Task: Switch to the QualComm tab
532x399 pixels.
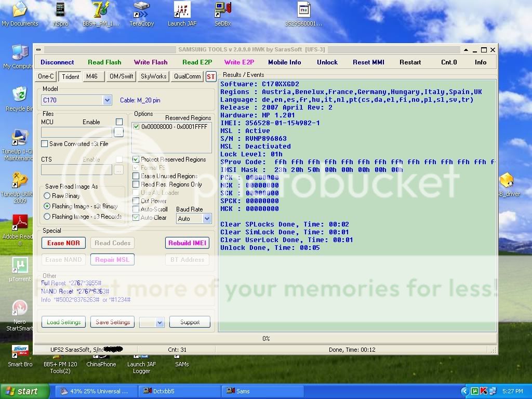Action: (187, 76)
